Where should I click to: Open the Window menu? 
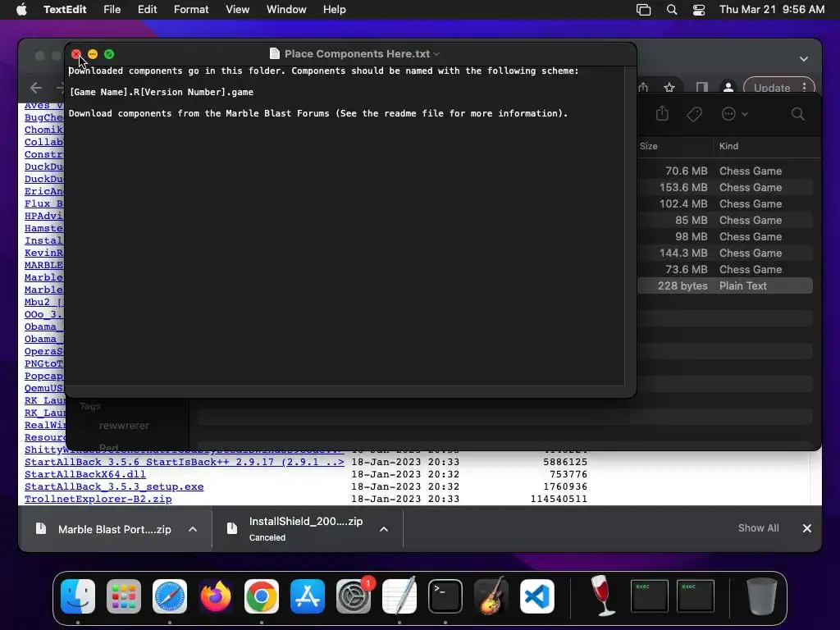click(x=286, y=10)
